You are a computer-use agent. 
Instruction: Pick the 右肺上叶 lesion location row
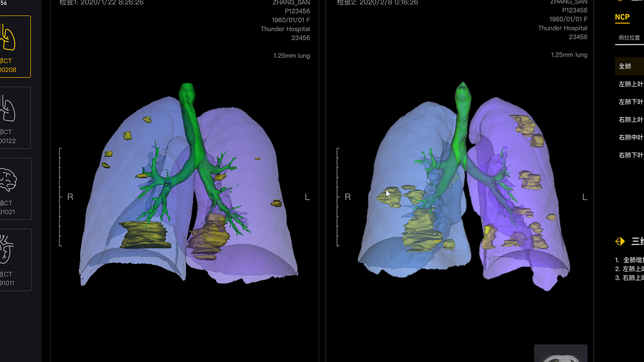tap(631, 120)
